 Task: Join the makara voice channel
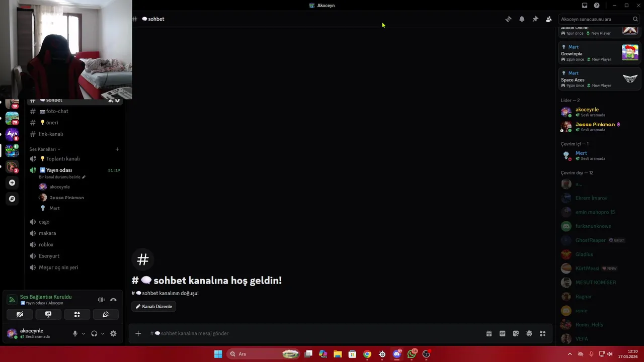point(75,233)
